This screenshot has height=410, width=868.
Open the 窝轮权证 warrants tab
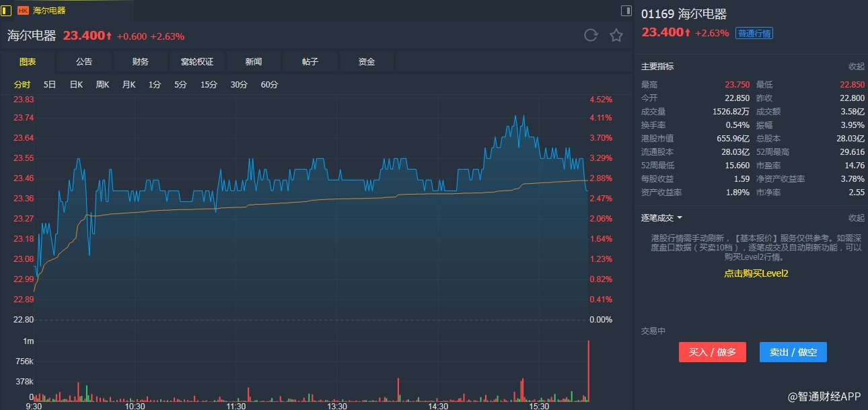(197, 62)
